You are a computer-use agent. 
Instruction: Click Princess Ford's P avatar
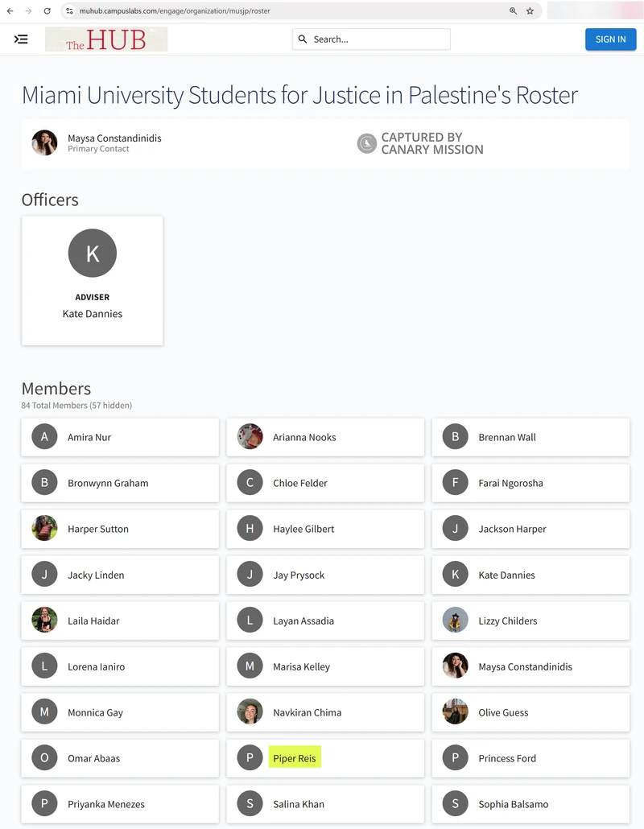[456, 758]
